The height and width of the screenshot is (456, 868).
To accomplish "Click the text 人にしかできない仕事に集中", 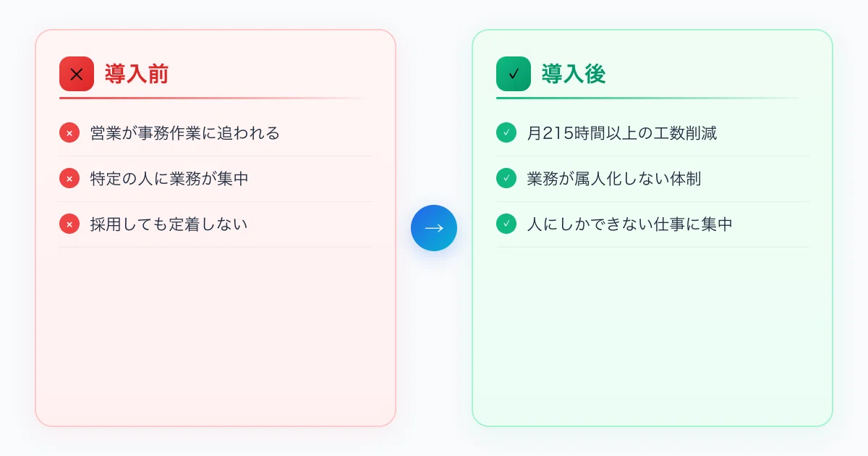I will tap(630, 224).
